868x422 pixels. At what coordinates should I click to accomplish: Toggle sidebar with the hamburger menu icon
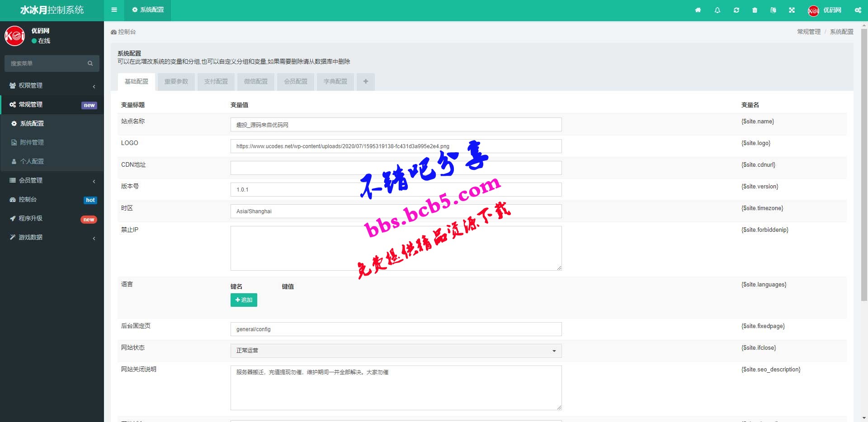tap(114, 10)
